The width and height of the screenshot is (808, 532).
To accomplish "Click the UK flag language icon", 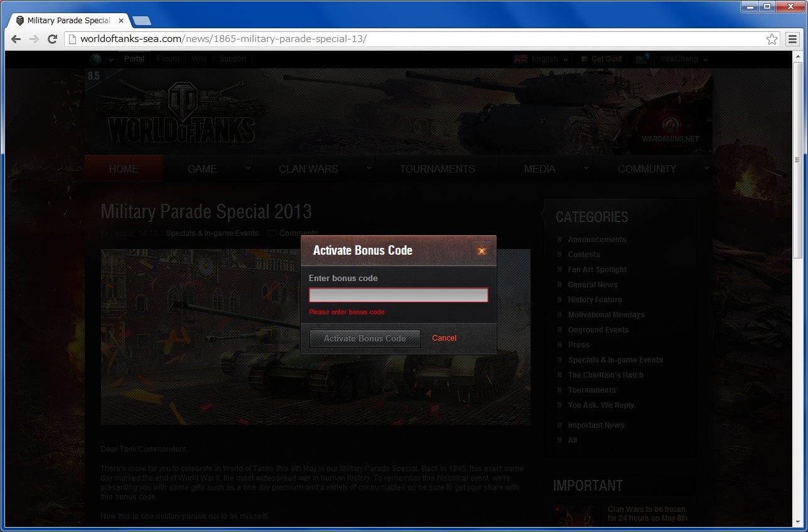I will (x=520, y=59).
